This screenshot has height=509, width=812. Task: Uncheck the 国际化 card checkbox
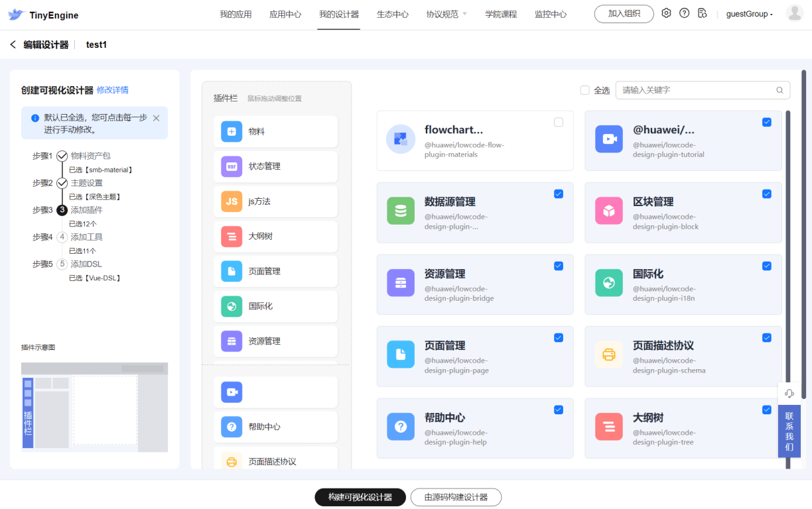(x=767, y=266)
